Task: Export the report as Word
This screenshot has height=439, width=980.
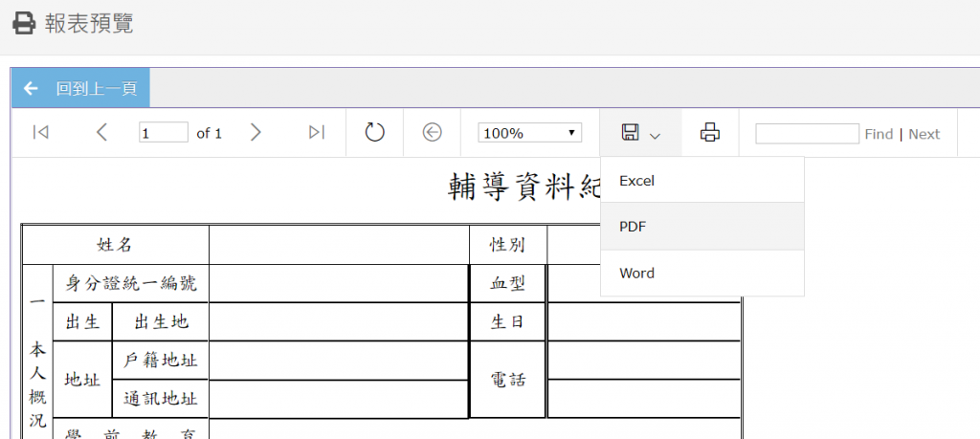Action: tap(702, 273)
